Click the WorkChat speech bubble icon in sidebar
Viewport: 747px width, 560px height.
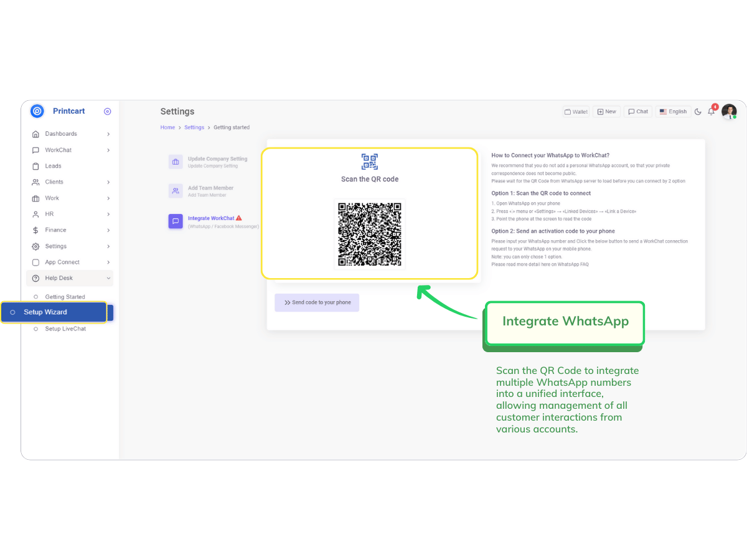pos(35,150)
